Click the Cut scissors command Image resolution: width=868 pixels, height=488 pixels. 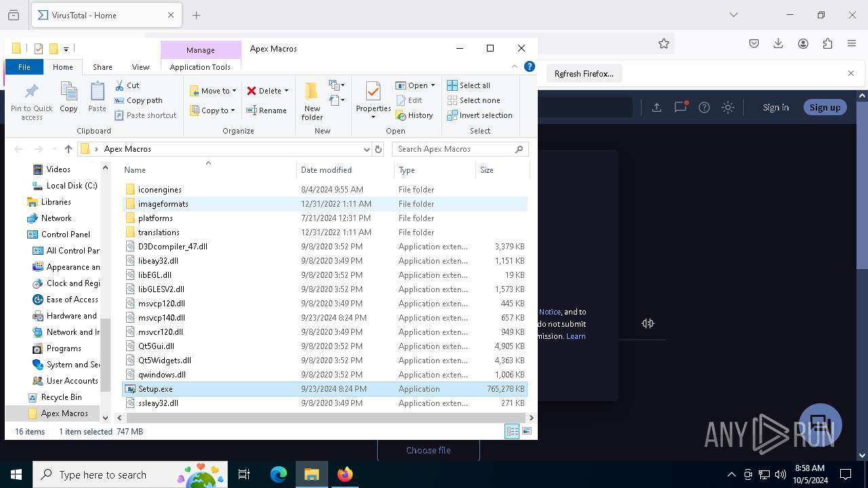(127, 85)
